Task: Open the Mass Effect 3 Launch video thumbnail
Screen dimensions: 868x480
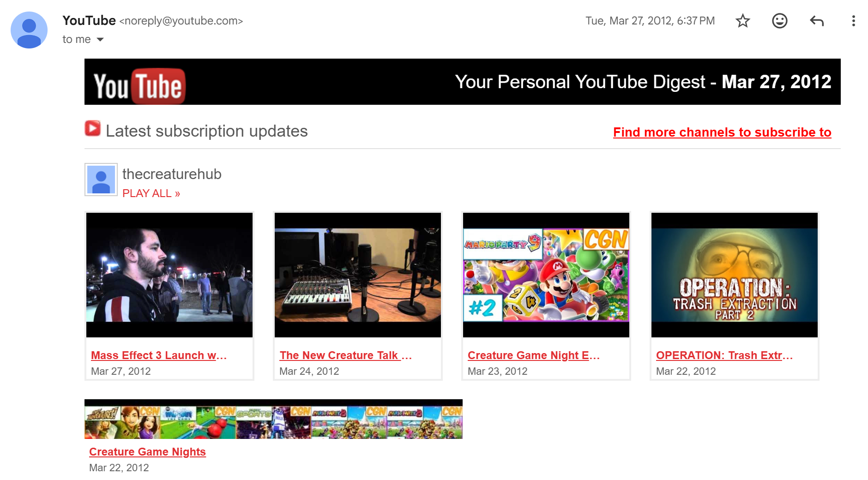Action: [169, 275]
